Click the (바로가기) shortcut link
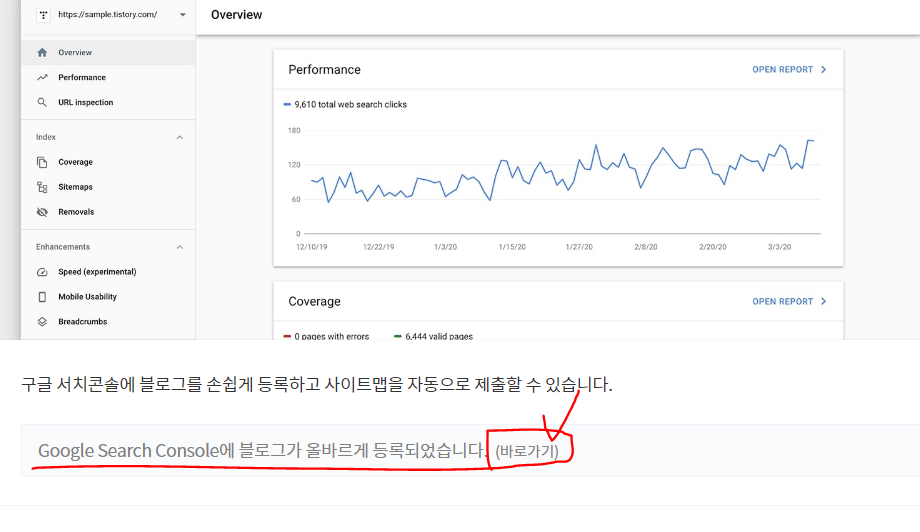 coord(527,451)
